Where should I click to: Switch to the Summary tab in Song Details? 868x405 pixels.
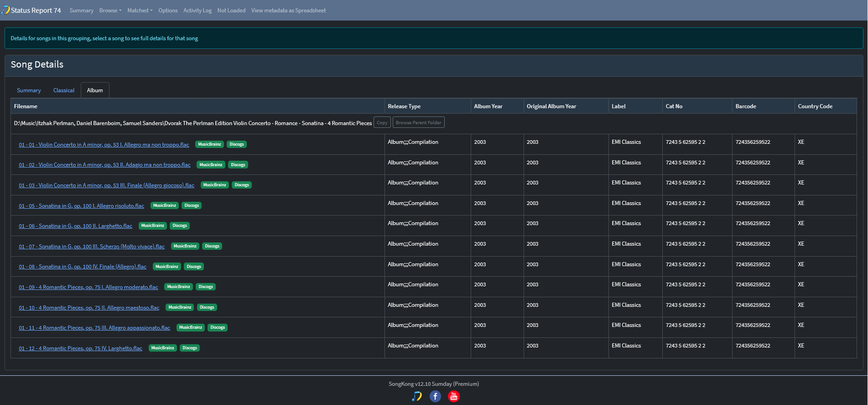(x=29, y=90)
